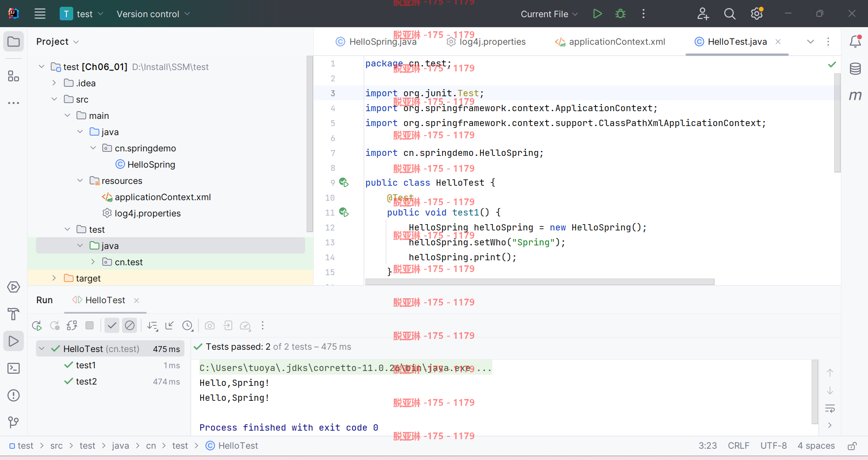The height and width of the screenshot is (460, 868).
Task: Open Search Everywhere magnifier
Action: point(730,14)
